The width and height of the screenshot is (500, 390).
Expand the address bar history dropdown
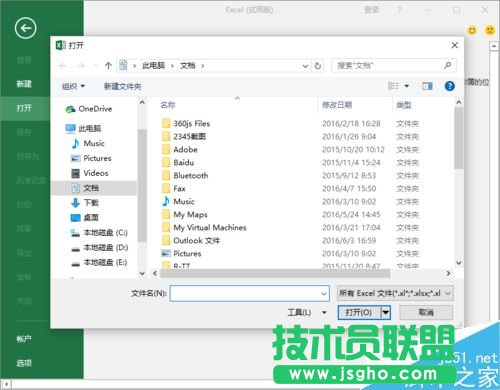tap(305, 66)
